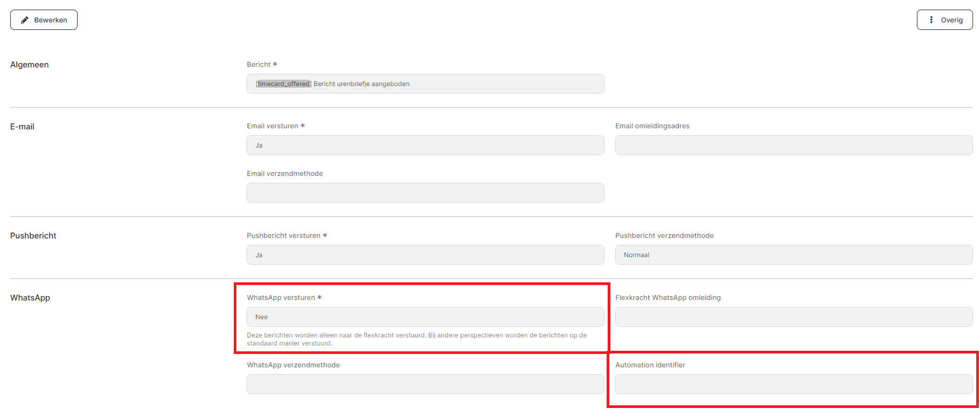Click the Bericht timecard_offered field

(425, 84)
